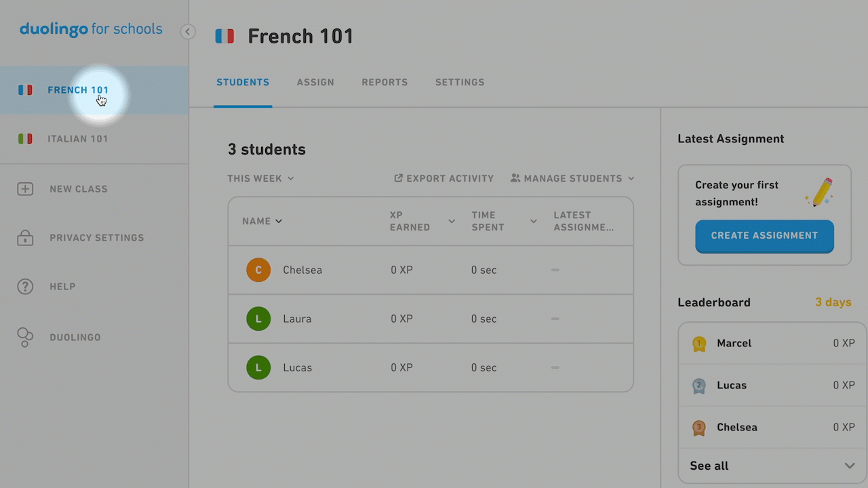Click the Help question mark icon
868x488 pixels.
pyautogui.click(x=25, y=287)
